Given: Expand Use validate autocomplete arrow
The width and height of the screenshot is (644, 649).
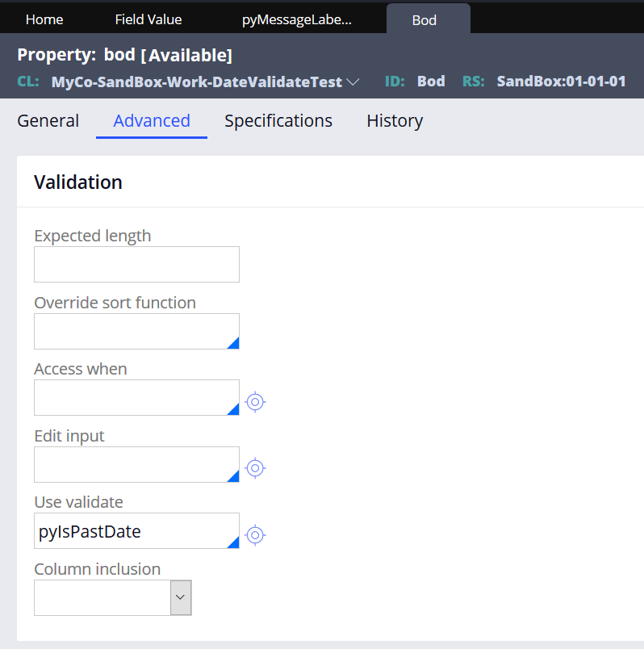Looking at the screenshot, I should 233,542.
